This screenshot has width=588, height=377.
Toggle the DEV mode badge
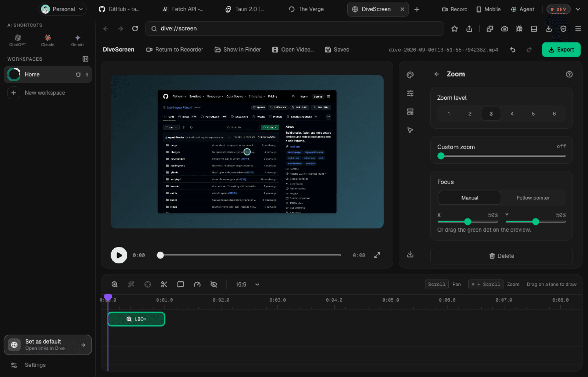pyautogui.click(x=558, y=9)
